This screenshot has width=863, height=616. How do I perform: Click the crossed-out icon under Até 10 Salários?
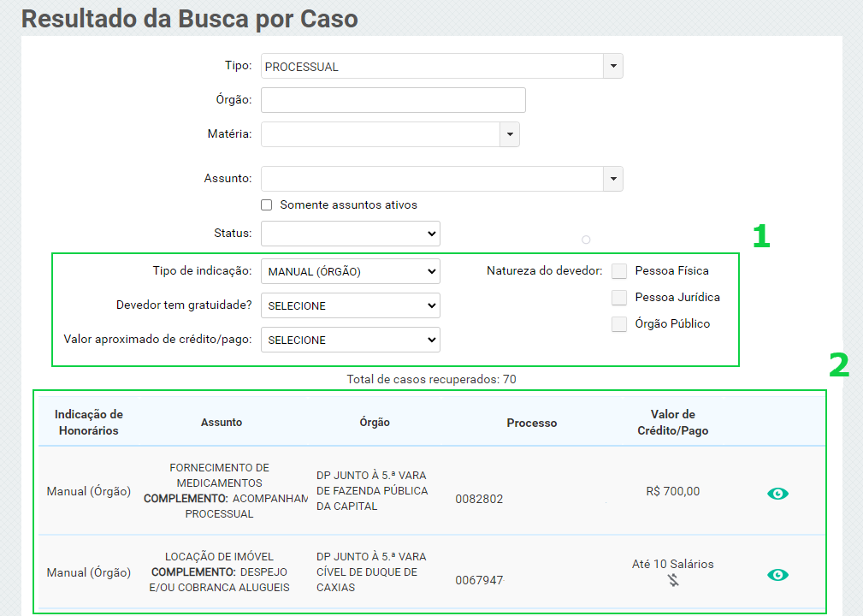point(673,581)
